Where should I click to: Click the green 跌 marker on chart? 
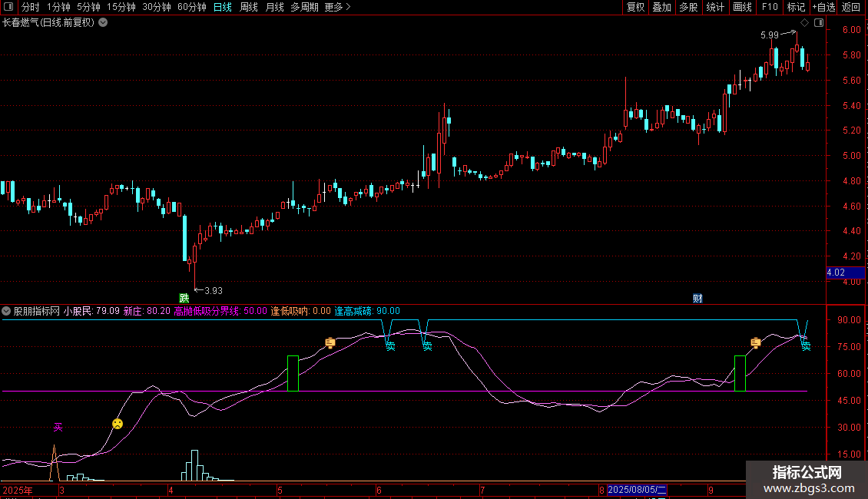(x=184, y=298)
